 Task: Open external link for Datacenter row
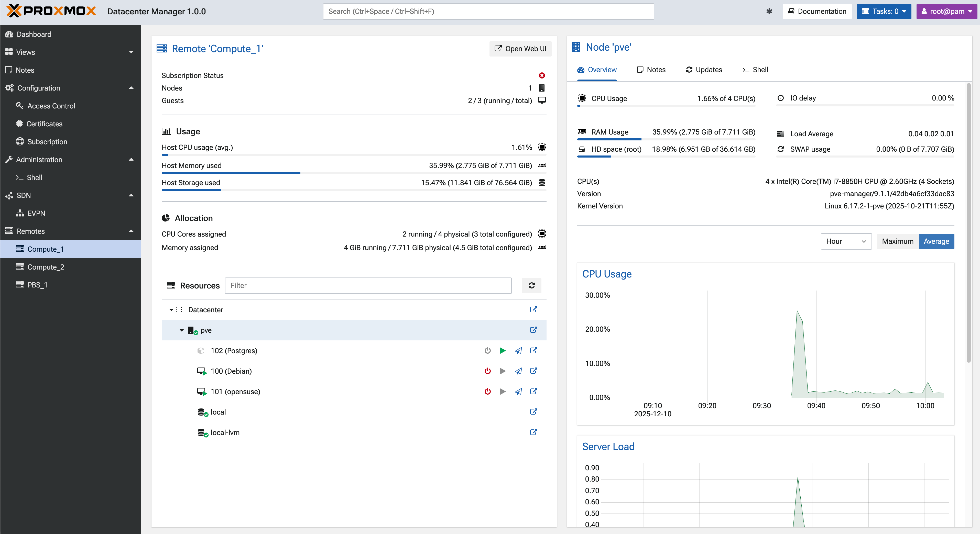tap(533, 310)
